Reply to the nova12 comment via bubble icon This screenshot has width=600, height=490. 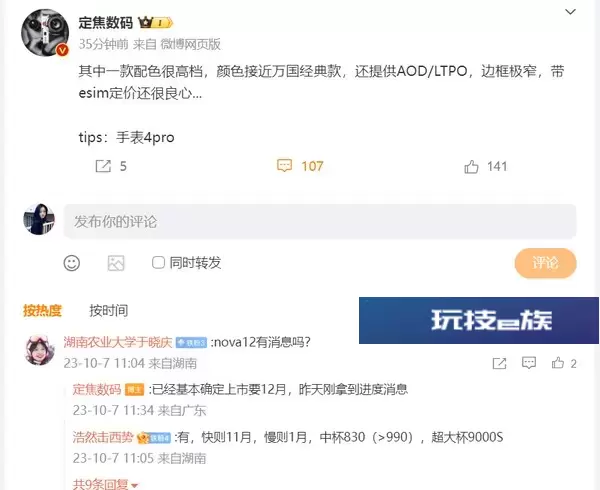529,363
